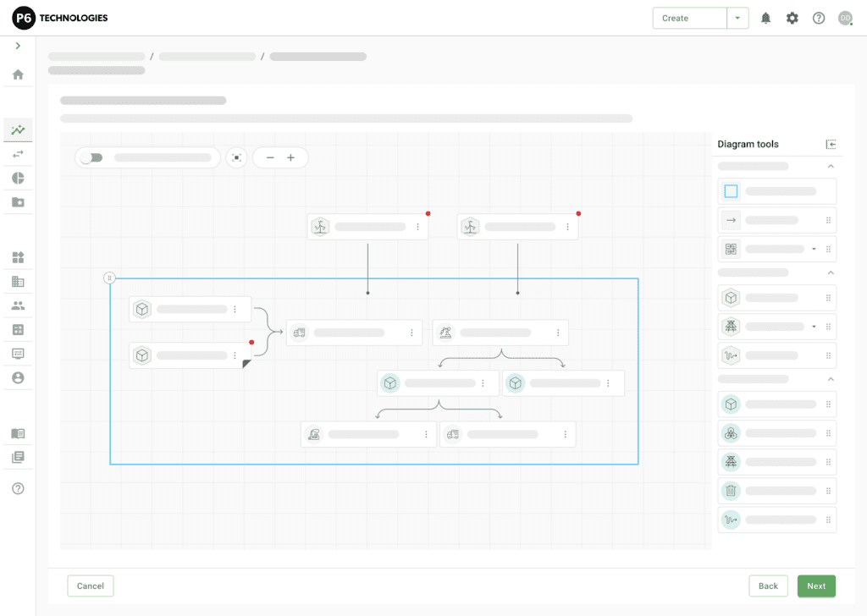Open the Create button dropdown arrow
Viewport: 867px width, 616px height.
coord(736,17)
